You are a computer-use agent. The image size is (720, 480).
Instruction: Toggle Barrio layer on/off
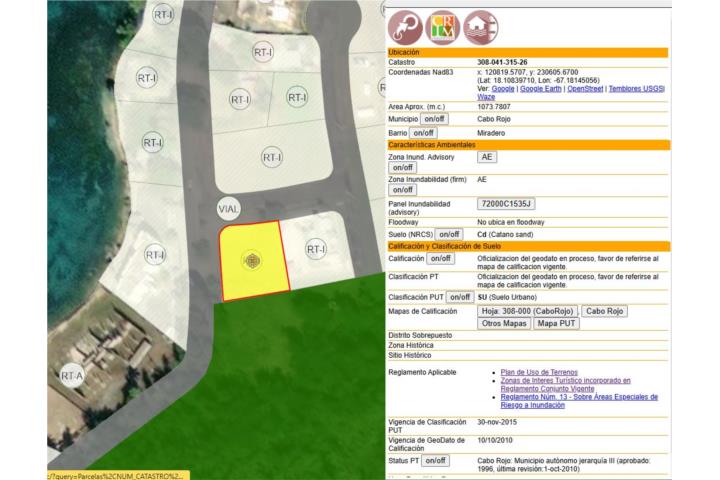coord(424,133)
